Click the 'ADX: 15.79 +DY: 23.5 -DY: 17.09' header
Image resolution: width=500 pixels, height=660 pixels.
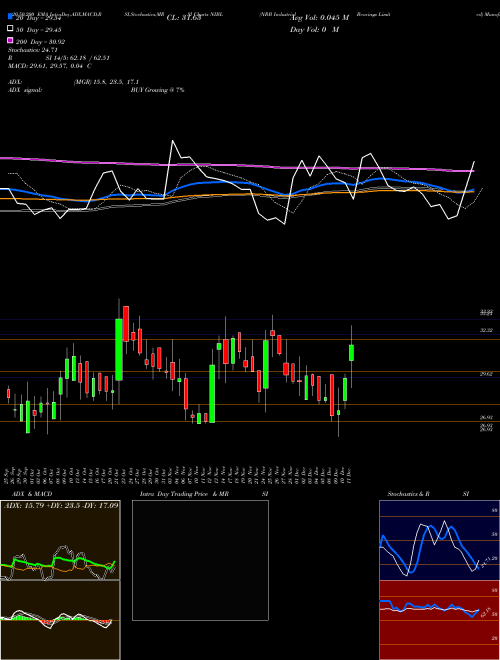tap(61, 505)
